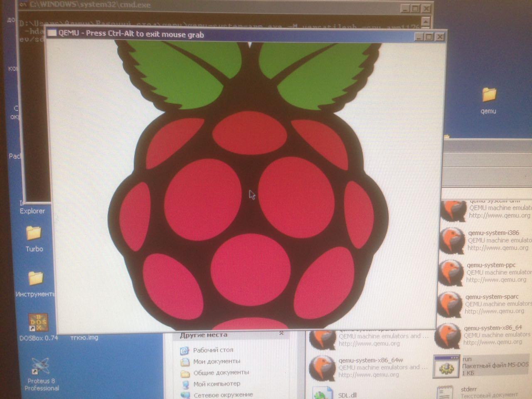
Task: Click the cmd.exe window title bar icon
Action: coord(24,5)
